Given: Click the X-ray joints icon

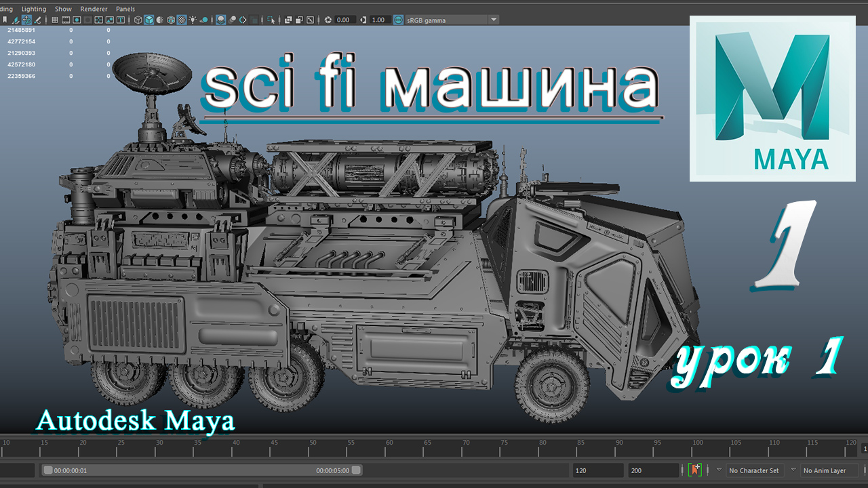Looking at the screenshot, I should coord(310,20).
